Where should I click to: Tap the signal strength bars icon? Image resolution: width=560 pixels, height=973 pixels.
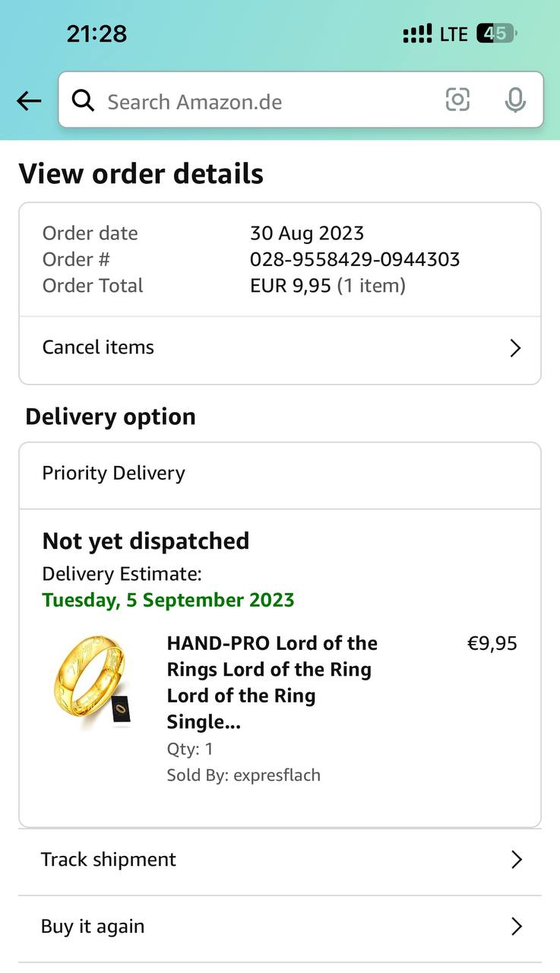point(417,34)
